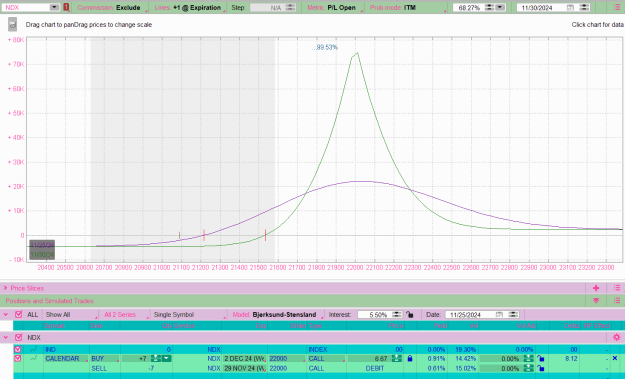Image resolution: width=625 pixels, height=379 pixels.
Task: Open the Single Symbol selector
Action: (x=188, y=314)
